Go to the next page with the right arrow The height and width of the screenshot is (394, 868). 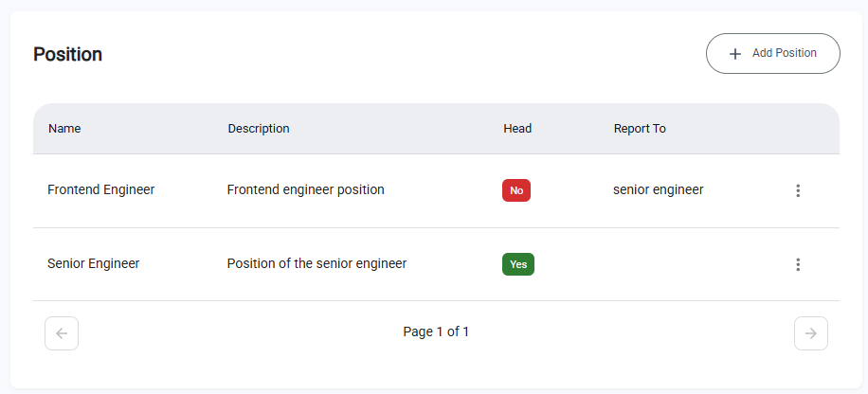click(810, 332)
